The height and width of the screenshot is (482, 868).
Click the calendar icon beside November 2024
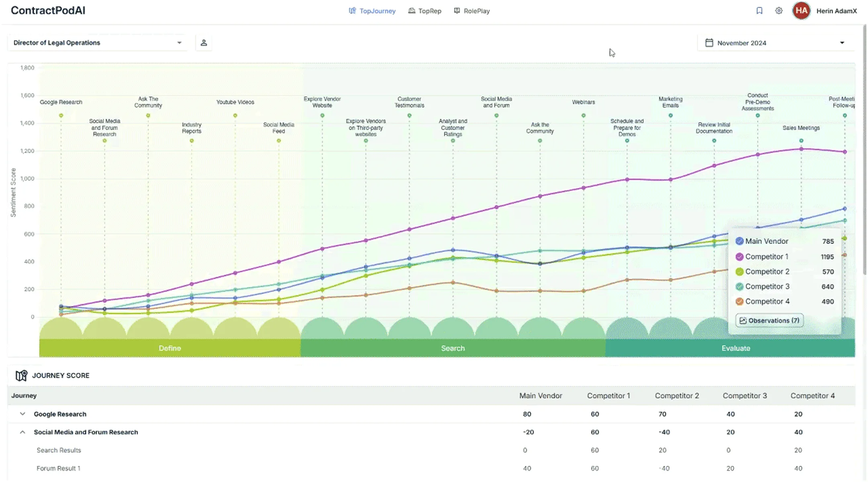709,43
